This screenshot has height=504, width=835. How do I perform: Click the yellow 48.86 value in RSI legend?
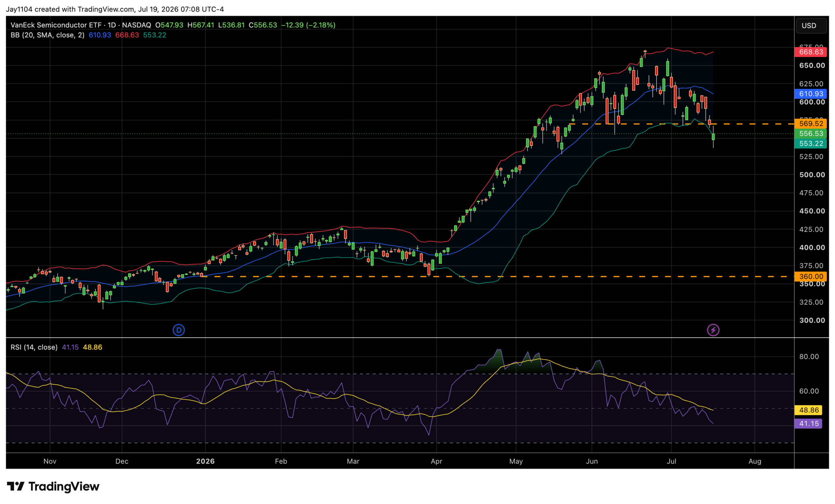click(x=93, y=347)
